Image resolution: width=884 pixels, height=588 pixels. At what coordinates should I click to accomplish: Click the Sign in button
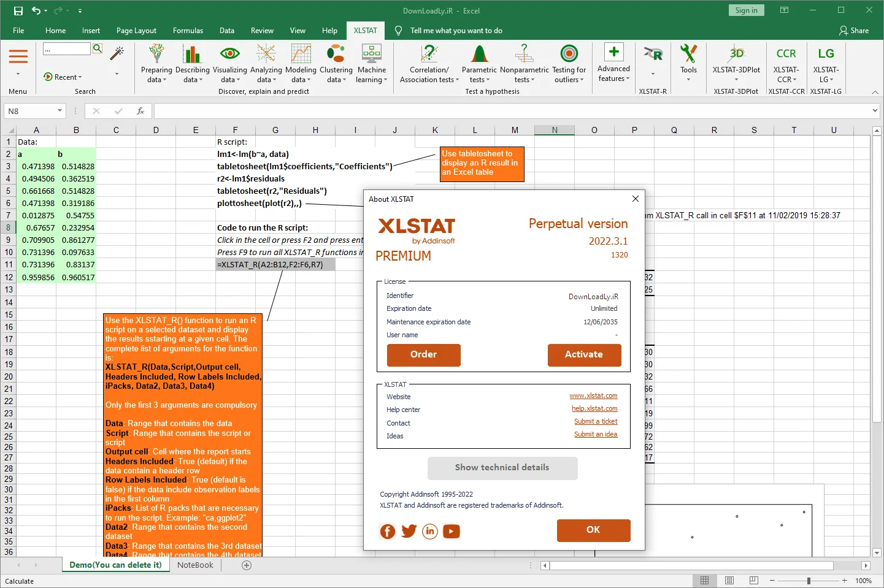click(746, 10)
